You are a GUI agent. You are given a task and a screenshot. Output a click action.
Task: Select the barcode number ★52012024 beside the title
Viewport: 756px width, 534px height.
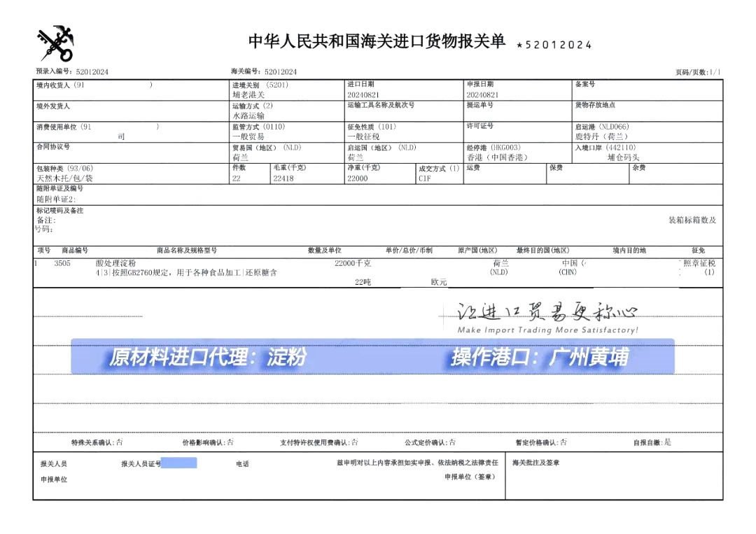pyautogui.click(x=554, y=45)
